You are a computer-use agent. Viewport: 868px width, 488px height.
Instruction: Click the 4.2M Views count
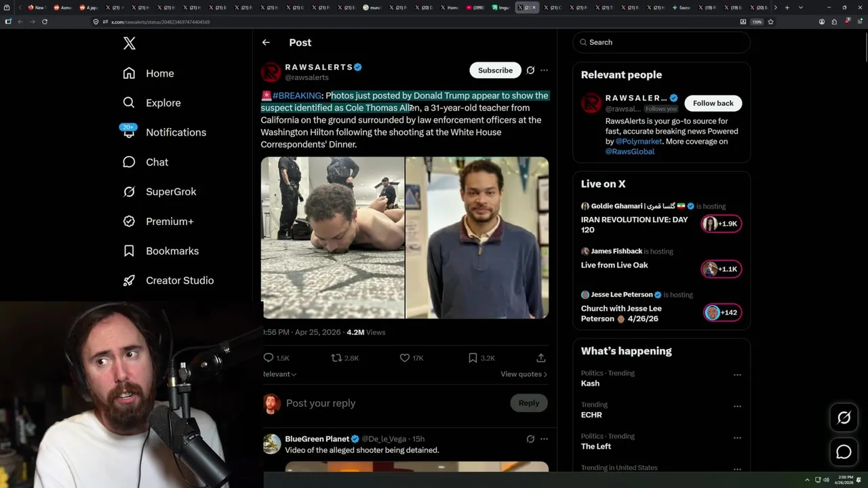366,333
